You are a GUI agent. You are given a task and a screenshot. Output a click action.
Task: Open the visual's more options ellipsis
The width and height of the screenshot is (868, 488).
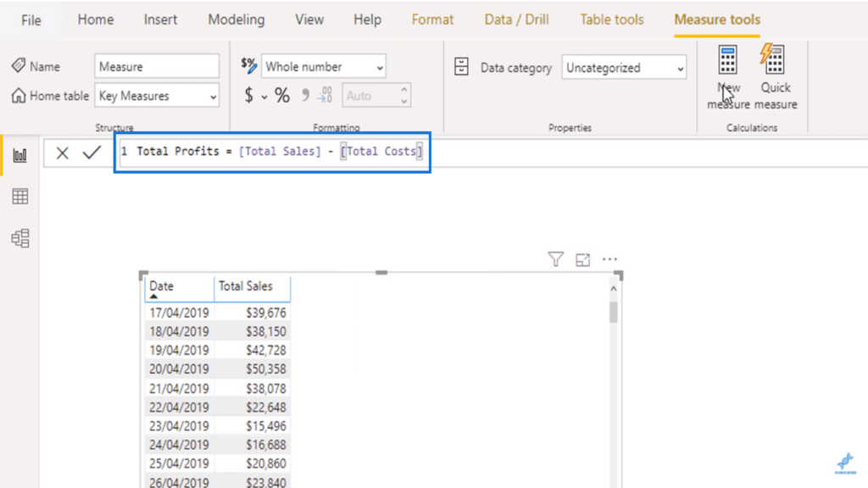(x=609, y=259)
